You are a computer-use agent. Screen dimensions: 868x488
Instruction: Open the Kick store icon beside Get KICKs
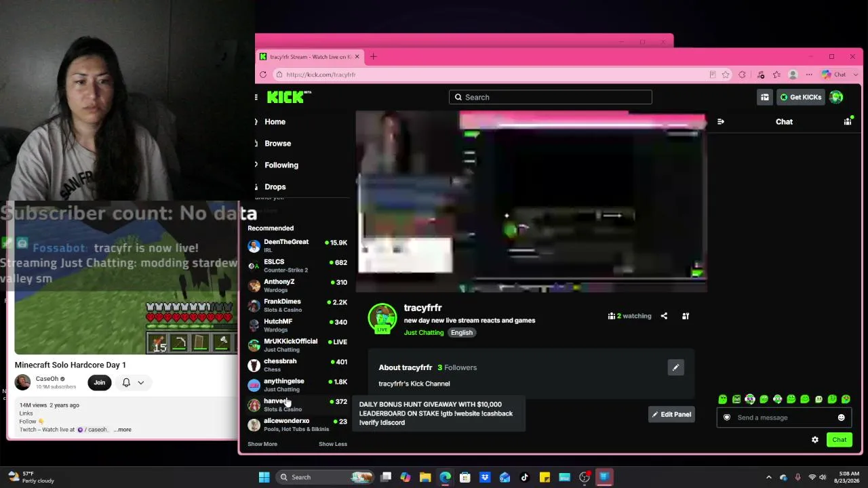(764, 97)
